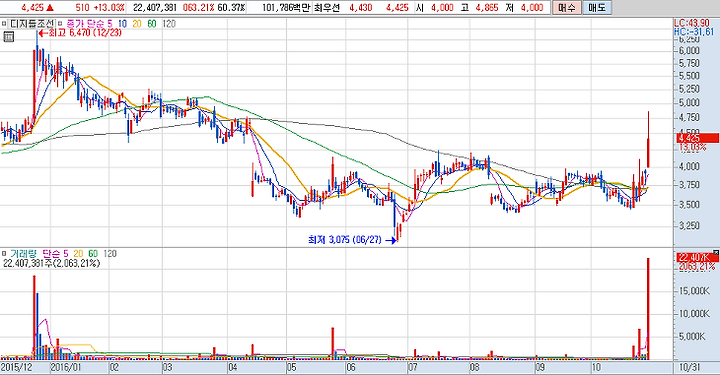This screenshot has height=375, width=720.
Task: Click the 매도 (sell) button
Action: click(x=597, y=8)
